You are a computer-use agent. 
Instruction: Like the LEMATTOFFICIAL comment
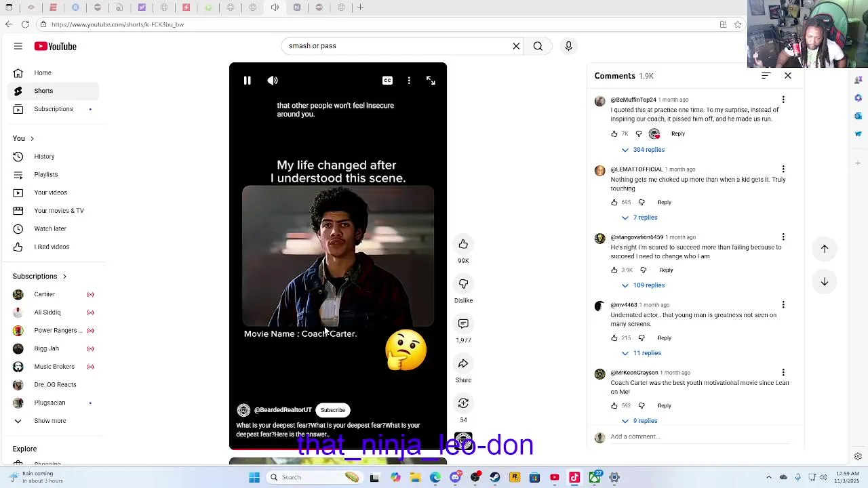[614, 202]
